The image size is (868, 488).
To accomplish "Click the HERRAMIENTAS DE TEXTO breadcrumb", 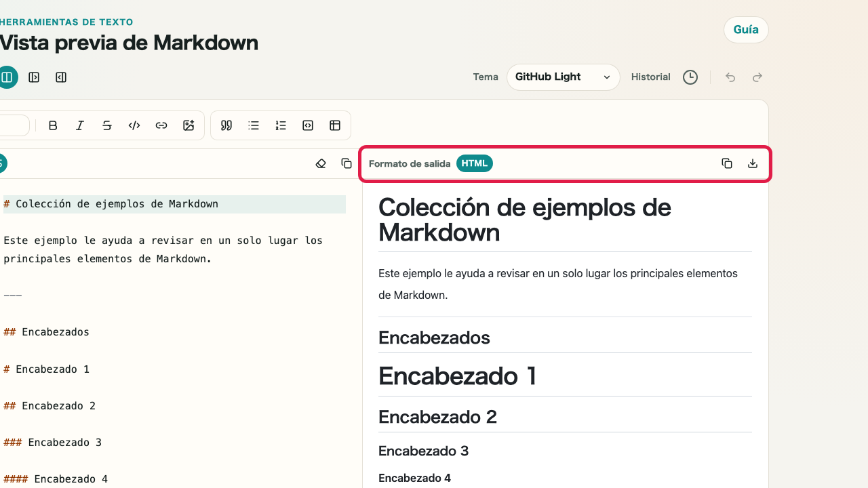I will pyautogui.click(x=66, y=22).
